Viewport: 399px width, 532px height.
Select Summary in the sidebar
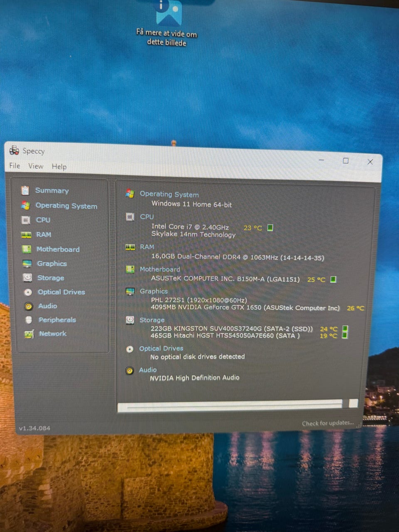tap(52, 190)
